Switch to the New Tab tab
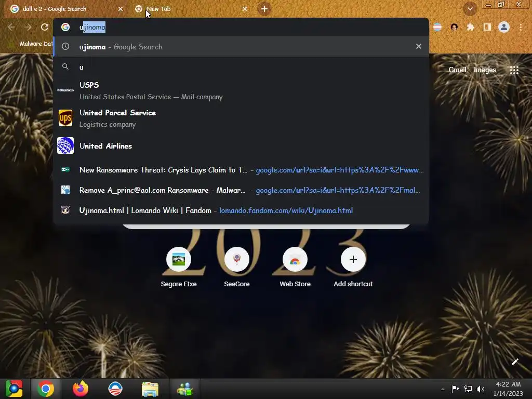Image resolution: width=532 pixels, height=399 pixels. point(190,9)
